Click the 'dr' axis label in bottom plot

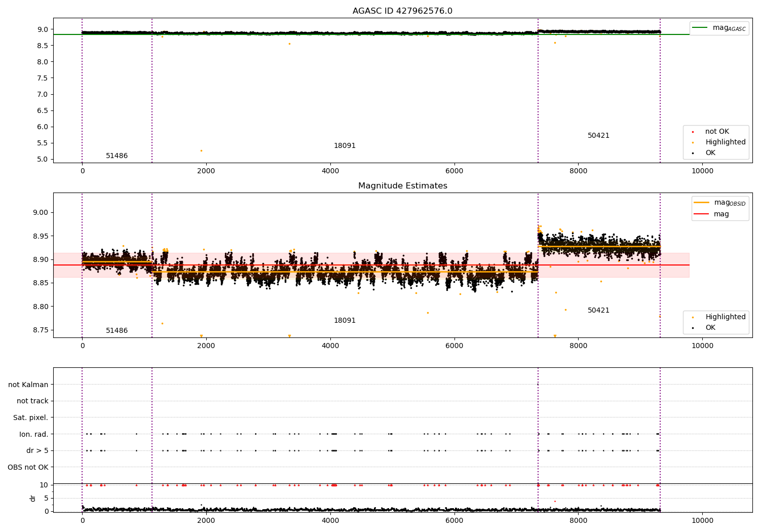coord(33,498)
